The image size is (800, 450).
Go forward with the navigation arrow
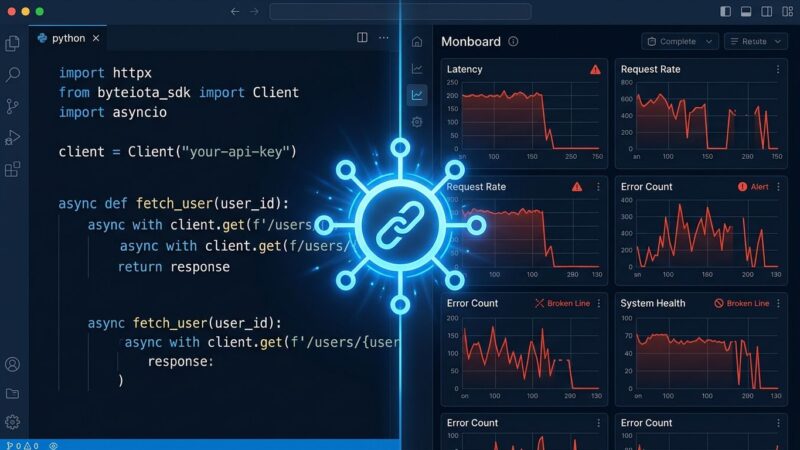254,11
